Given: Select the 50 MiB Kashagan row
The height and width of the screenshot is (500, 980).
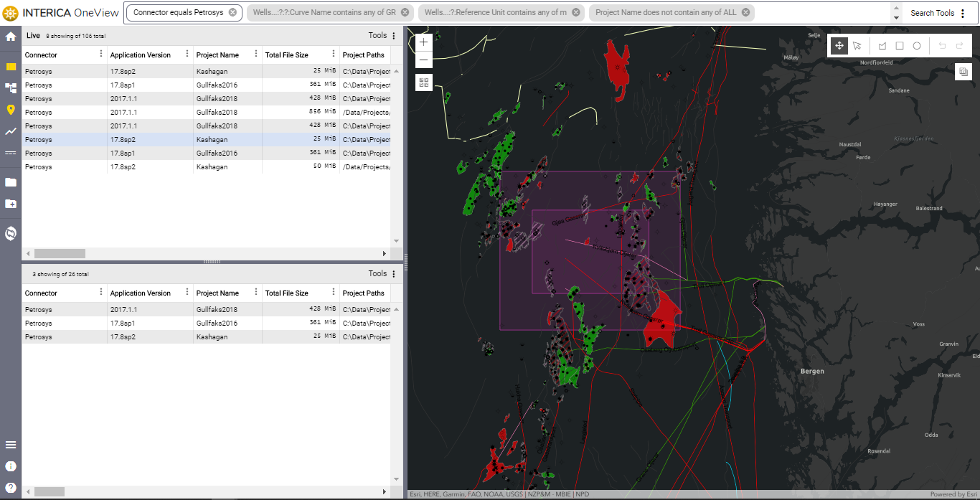Looking at the screenshot, I should 207,167.
